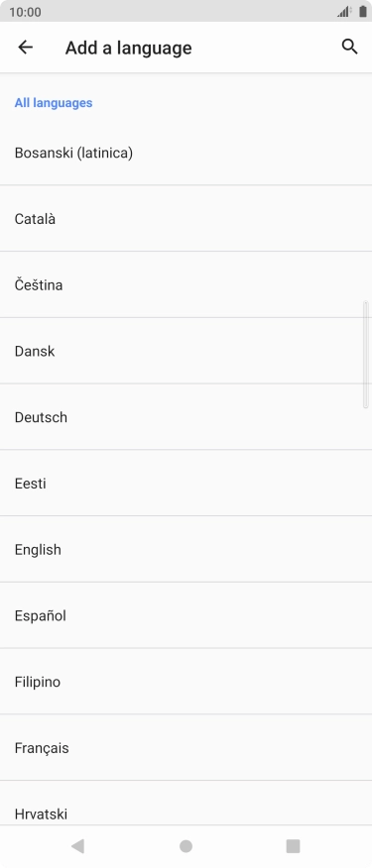Open recent apps square button
Image resolution: width=372 pixels, height=868 pixels.
293,846
